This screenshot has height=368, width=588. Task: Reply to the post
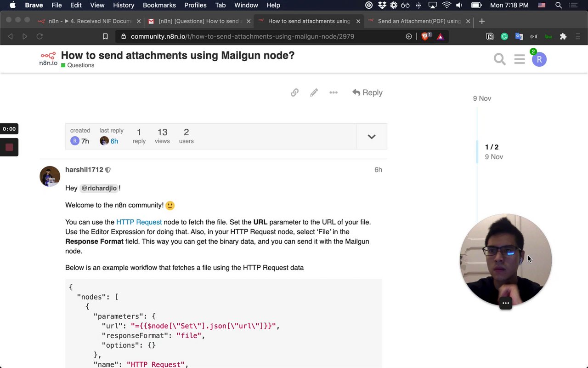point(367,92)
